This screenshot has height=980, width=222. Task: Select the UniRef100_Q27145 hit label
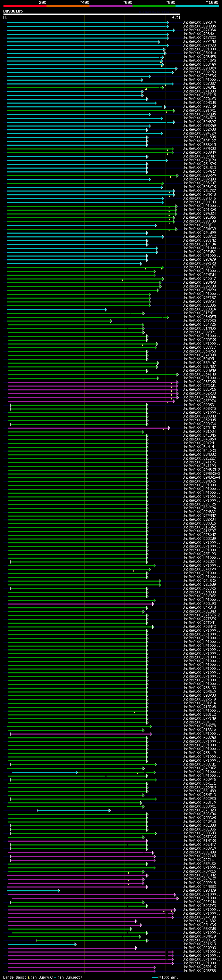click(199, 856)
